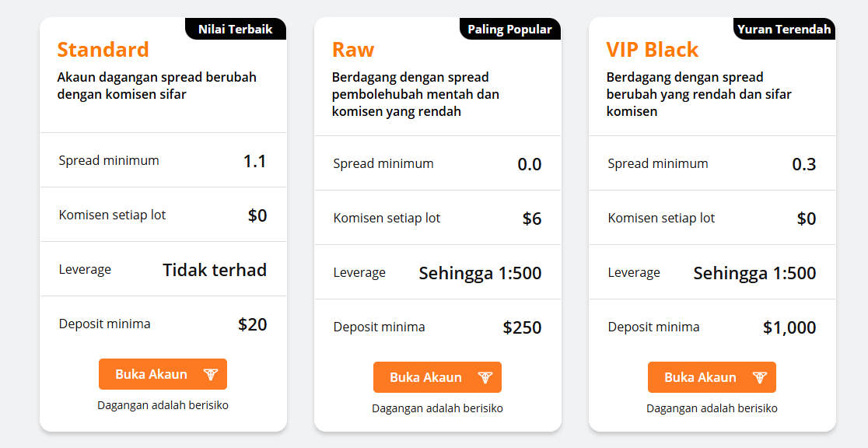Open an account with the Standard Buka Akaun button
The height and width of the screenshot is (448, 868).
[x=163, y=374]
